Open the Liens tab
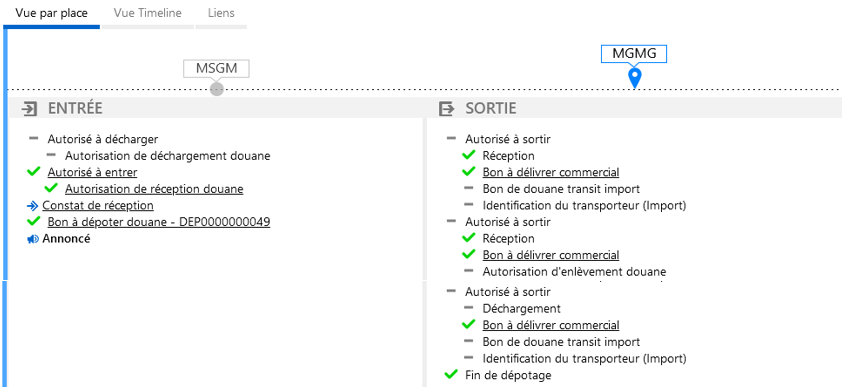The width and height of the screenshot is (845, 388). click(221, 13)
